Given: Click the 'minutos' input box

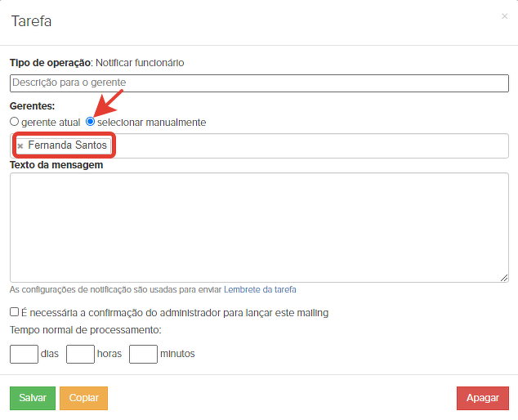Looking at the screenshot, I should pyautogui.click(x=143, y=354).
